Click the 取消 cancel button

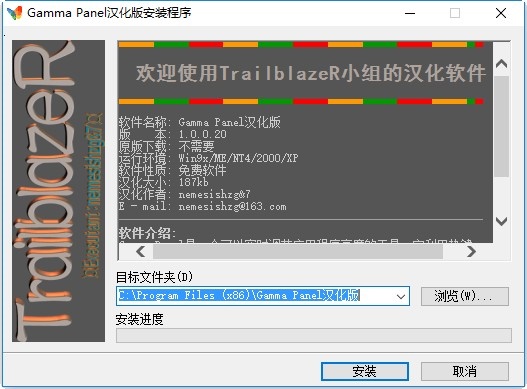[x=464, y=371]
